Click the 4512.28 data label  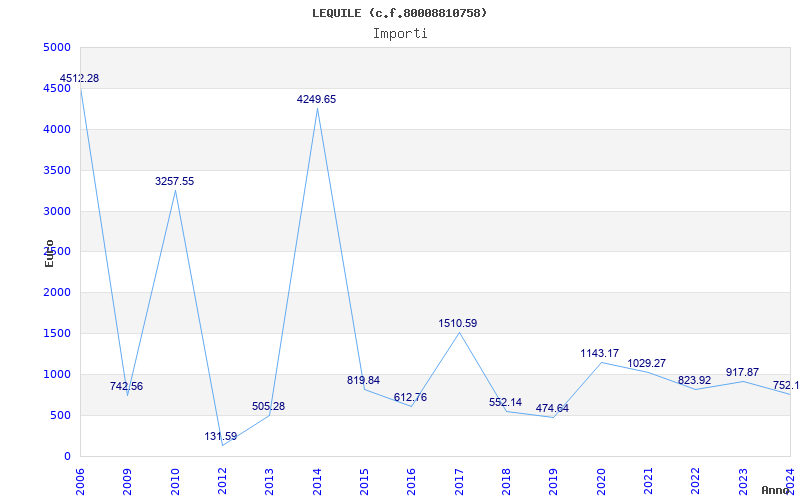click(x=80, y=79)
